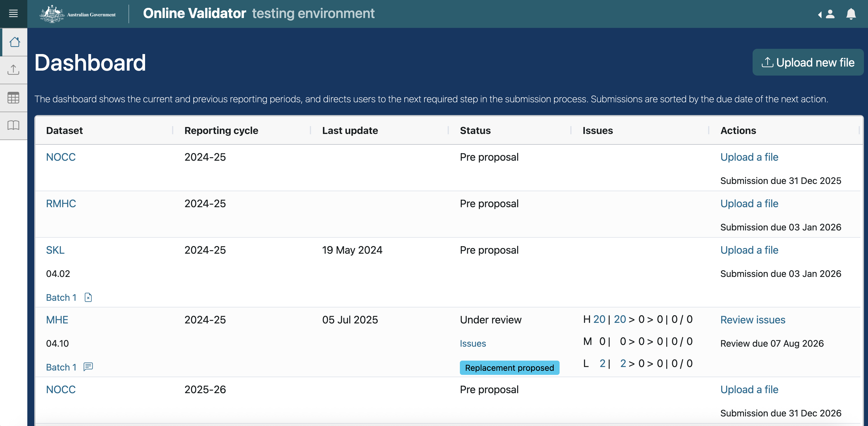The width and height of the screenshot is (868, 426).
Task: Click the Status column header
Action: click(475, 130)
